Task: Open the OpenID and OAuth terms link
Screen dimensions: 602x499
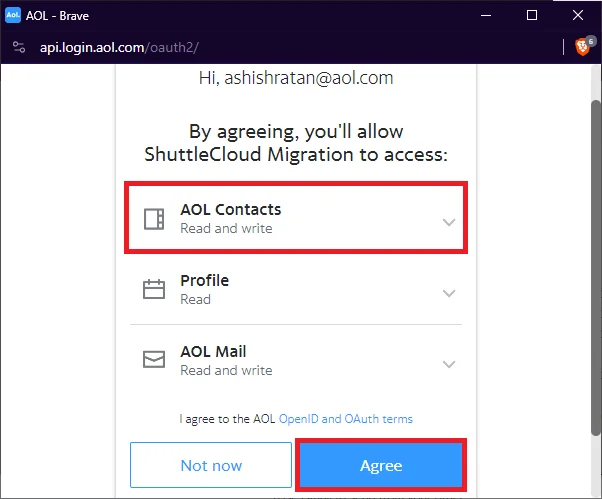Action: 346,419
